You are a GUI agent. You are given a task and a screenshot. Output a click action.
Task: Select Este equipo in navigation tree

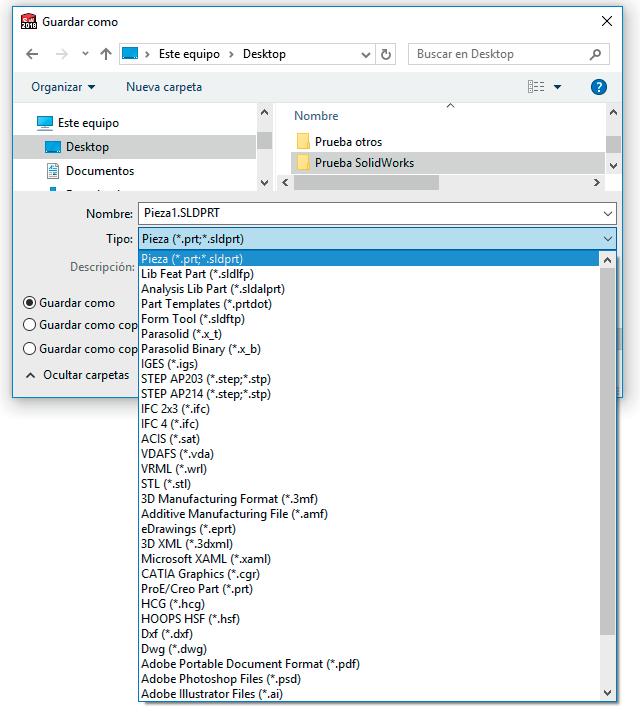point(88,123)
